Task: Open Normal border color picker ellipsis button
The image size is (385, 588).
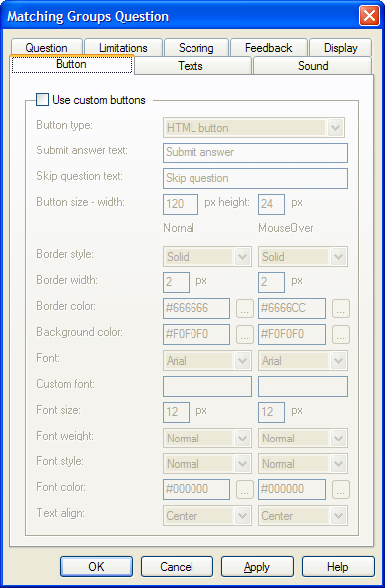Action: tap(244, 308)
